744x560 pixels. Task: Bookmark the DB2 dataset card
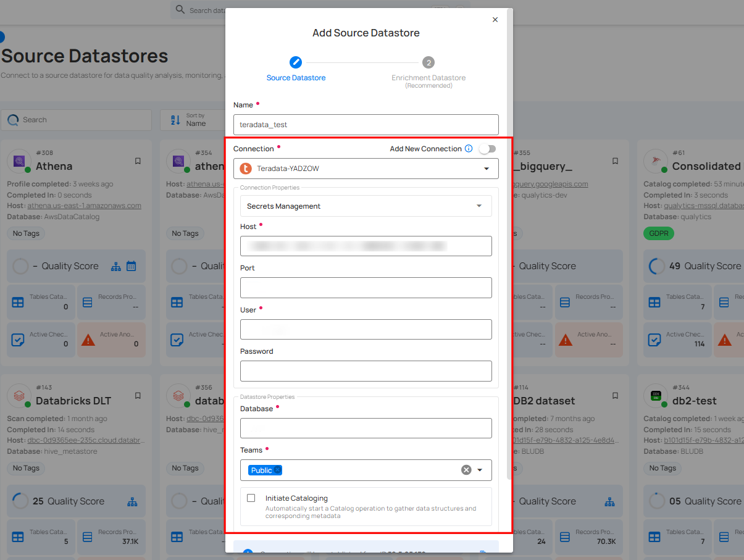tap(615, 396)
